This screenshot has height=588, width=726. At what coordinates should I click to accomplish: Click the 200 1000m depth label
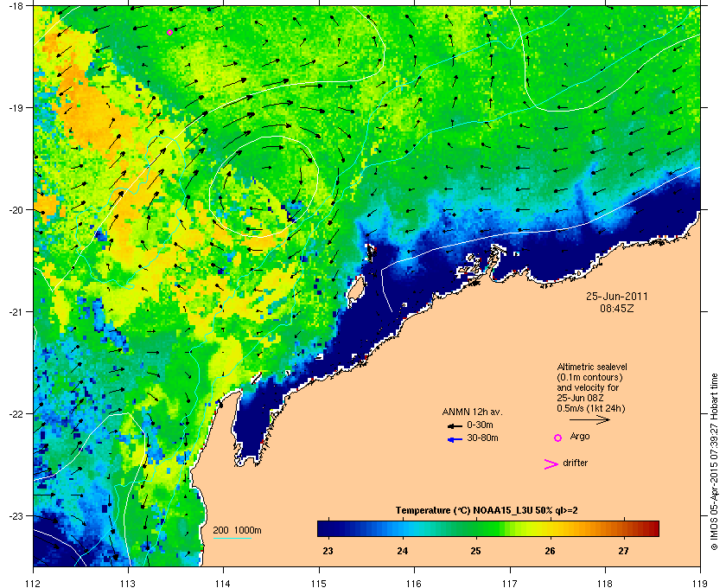click(x=237, y=531)
